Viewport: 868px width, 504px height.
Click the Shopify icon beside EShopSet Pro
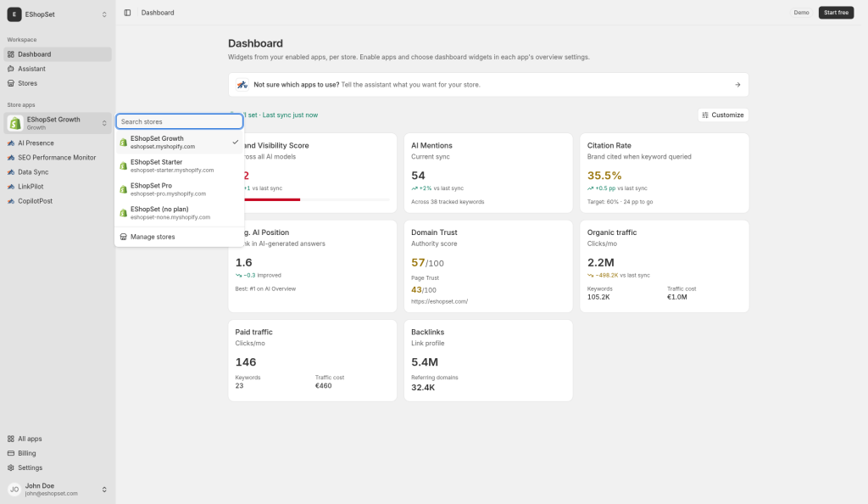coord(124,189)
